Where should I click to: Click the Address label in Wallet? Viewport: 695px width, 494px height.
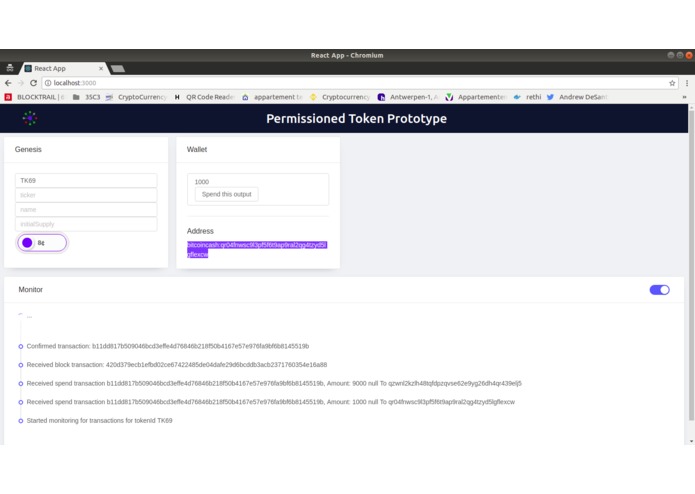coord(200,231)
